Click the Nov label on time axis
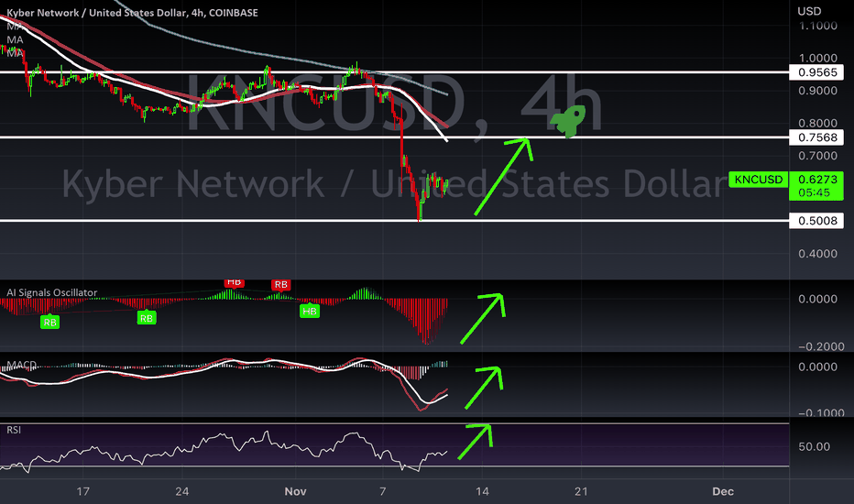The width and height of the screenshot is (854, 504). coord(295,491)
